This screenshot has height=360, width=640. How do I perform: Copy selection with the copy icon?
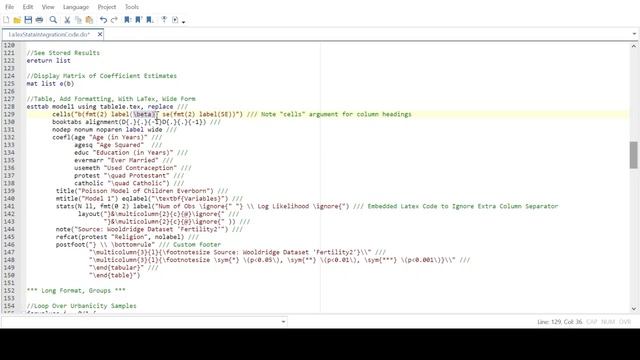[x=78, y=20]
